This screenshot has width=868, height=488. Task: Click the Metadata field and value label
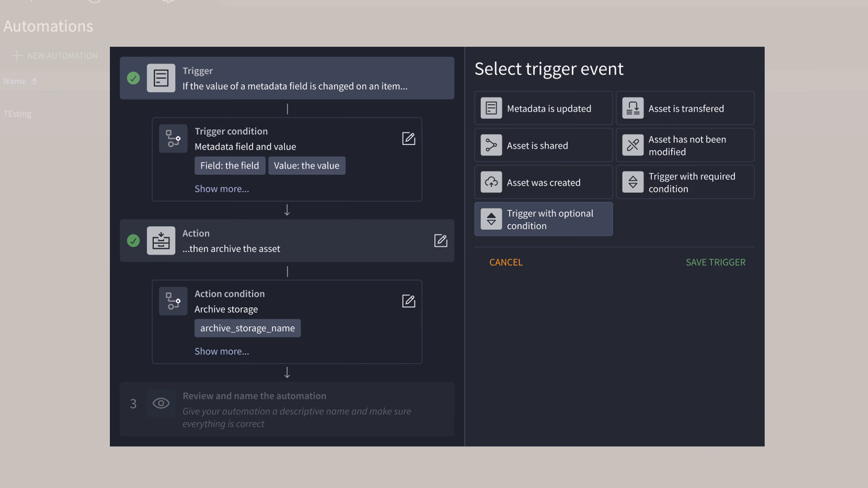click(245, 146)
